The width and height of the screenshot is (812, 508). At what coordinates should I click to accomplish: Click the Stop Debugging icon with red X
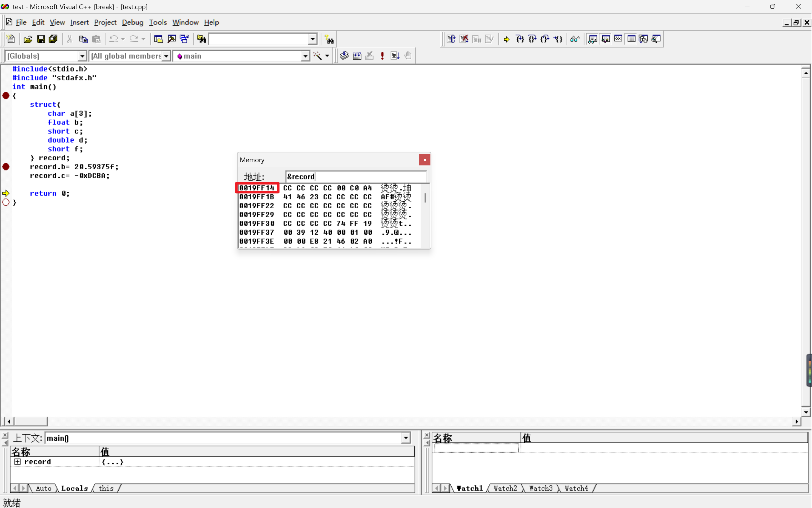[464, 39]
